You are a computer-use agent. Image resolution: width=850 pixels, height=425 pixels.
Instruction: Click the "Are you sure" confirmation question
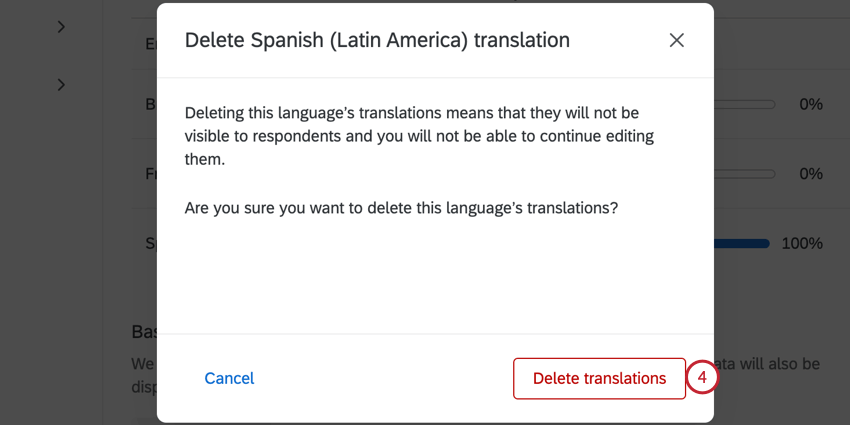[401, 208]
